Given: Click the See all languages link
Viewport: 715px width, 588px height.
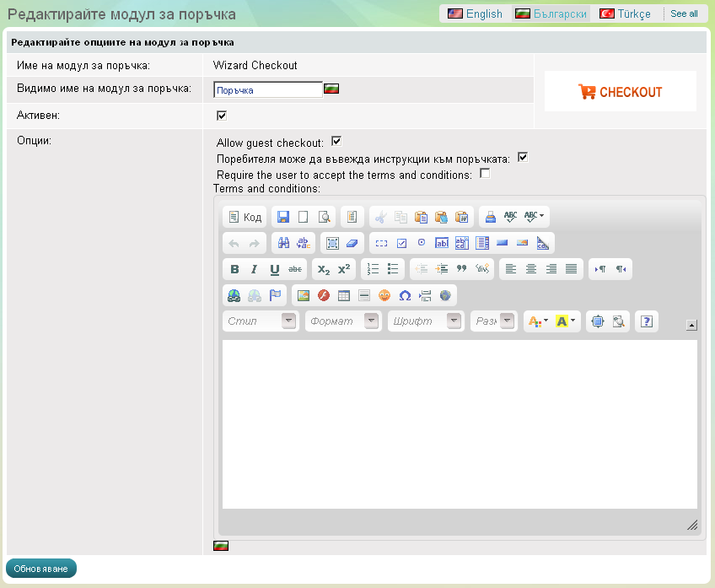Looking at the screenshot, I should pyautogui.click(x=684, y=13).
